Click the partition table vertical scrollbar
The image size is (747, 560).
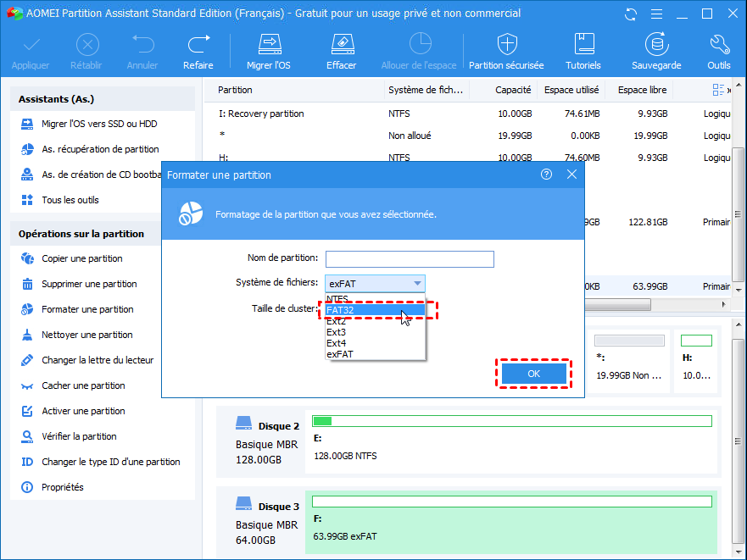pyautogui.click(x=738, y=214)
